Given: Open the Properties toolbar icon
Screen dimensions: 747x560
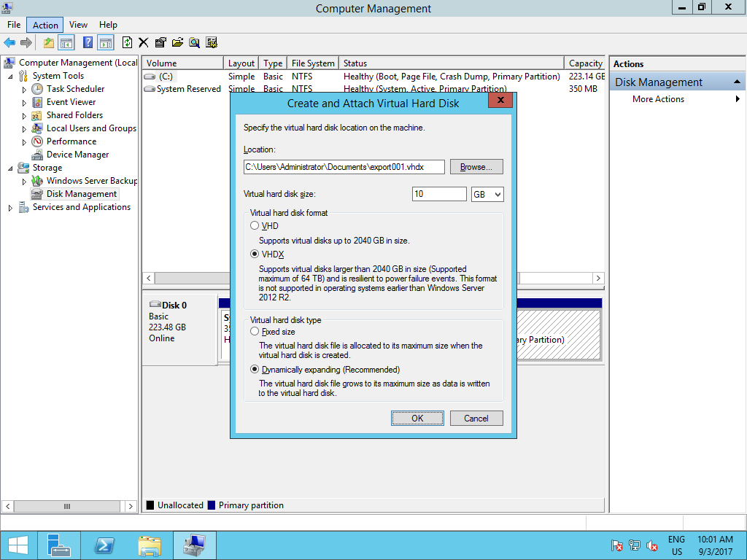Looking at the screenshot, I should [160, 42].
